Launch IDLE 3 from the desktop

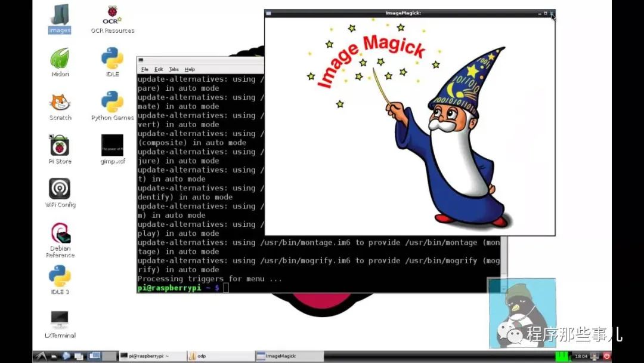[60, 281]
